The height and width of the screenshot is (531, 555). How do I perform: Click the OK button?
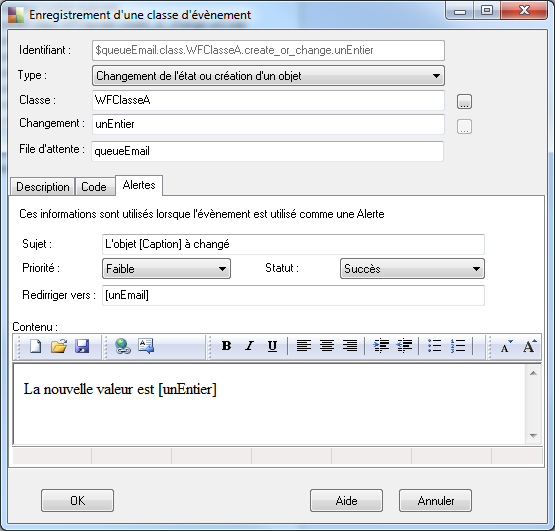click(78, 501)
